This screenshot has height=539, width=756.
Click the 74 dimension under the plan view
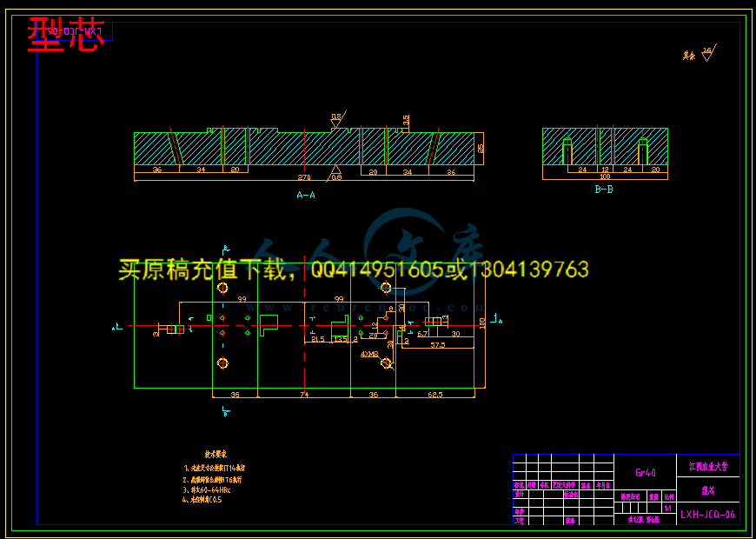click(x=304, y=395)
